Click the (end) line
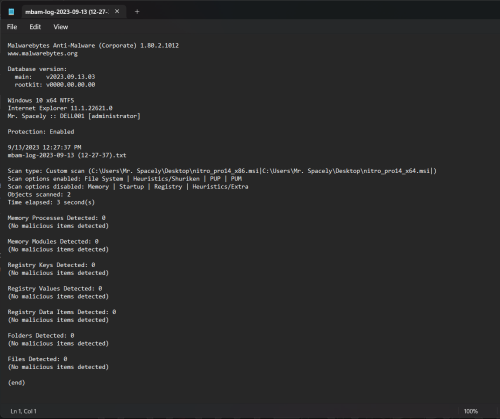 [x=16, y=383]
